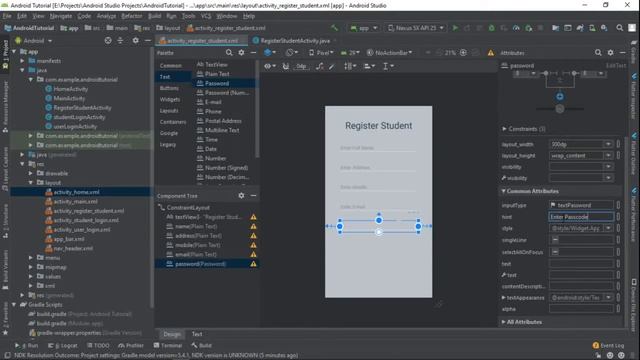
Task: Toggle selectAllOnFocus attribute checkbox
Action: 555,252
